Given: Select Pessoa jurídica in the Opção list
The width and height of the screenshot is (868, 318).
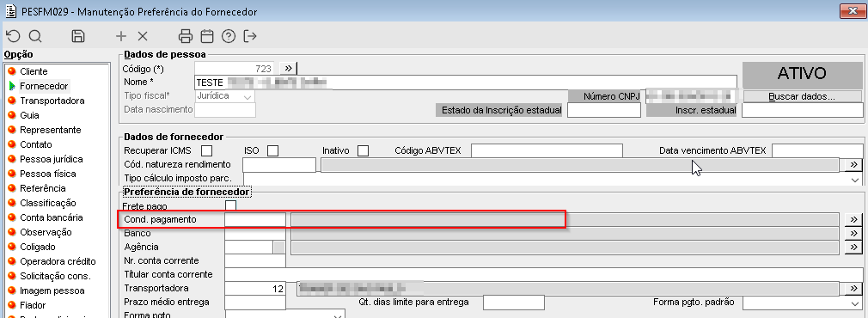Looking at the screenshot, I should click(52, 159).
